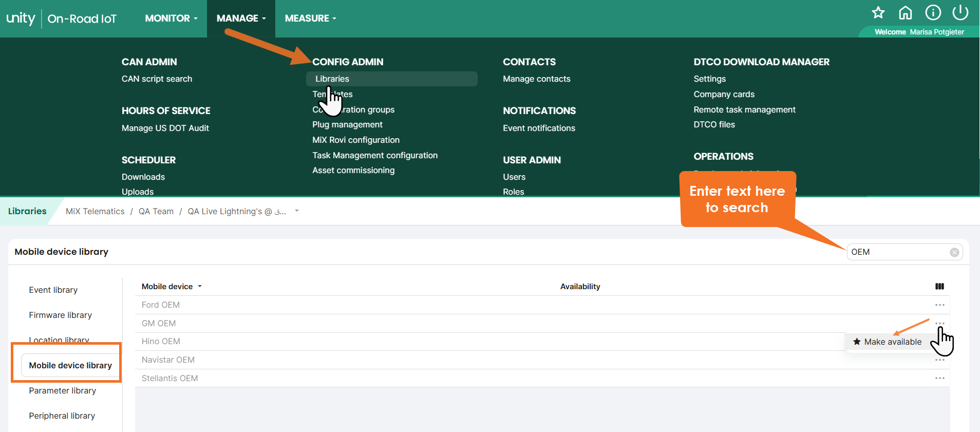The height and width of the screenshot is (432, 980).
Task: Click MiX Telematics in the breadcrumb
Action: pyautogui.click(x=95, y=211)
